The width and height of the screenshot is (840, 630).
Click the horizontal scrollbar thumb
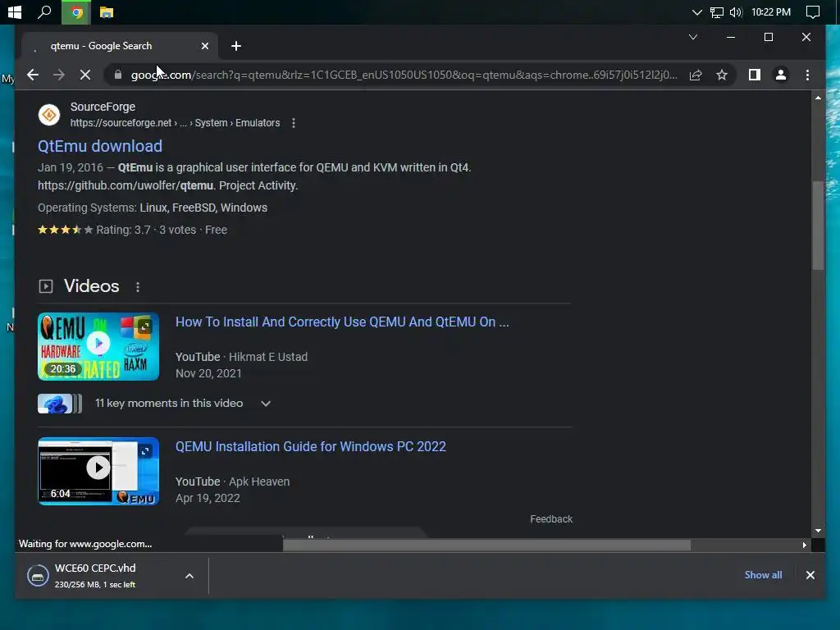click(486, 546)
